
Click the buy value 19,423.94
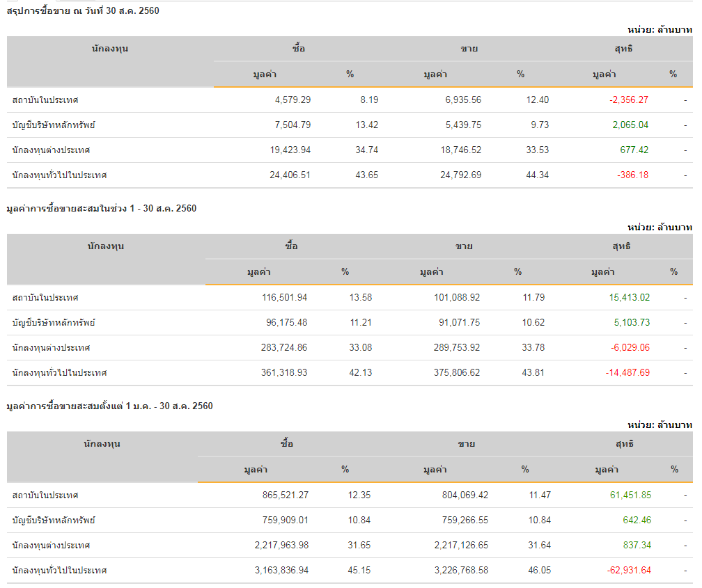click(x=290, y=150)
